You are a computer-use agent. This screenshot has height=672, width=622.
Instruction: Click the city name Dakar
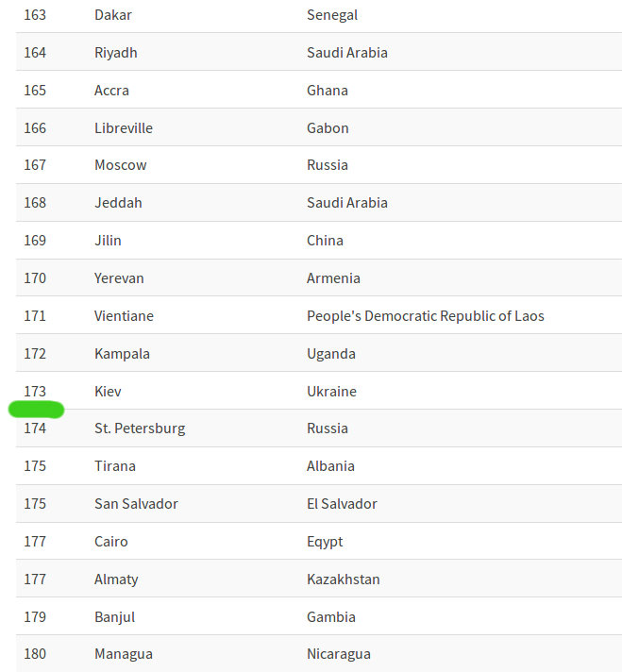point(113,15)
